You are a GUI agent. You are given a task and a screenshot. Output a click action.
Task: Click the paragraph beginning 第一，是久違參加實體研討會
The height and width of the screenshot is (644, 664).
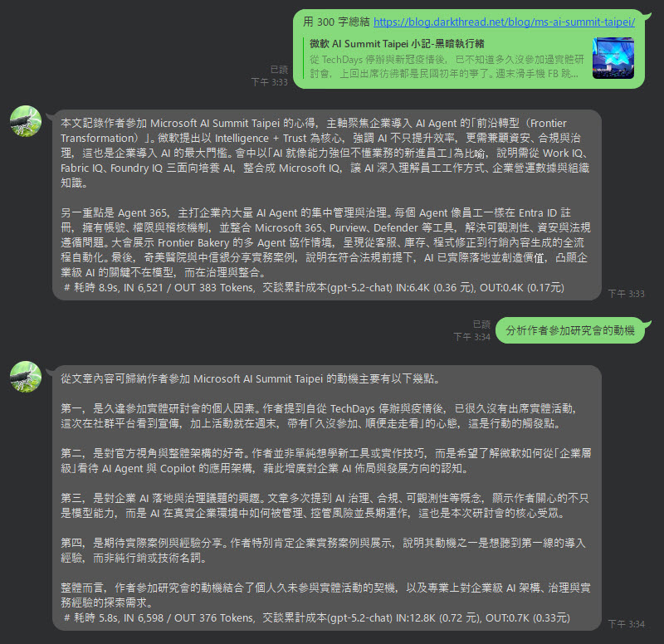(319, 416)
